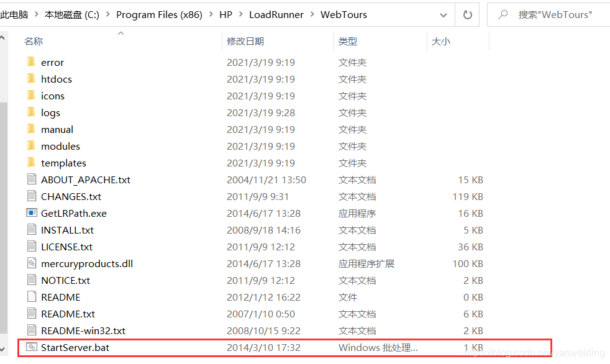
Task: Click the GetLRPath.exe application icon
Action: click(32, 212)
